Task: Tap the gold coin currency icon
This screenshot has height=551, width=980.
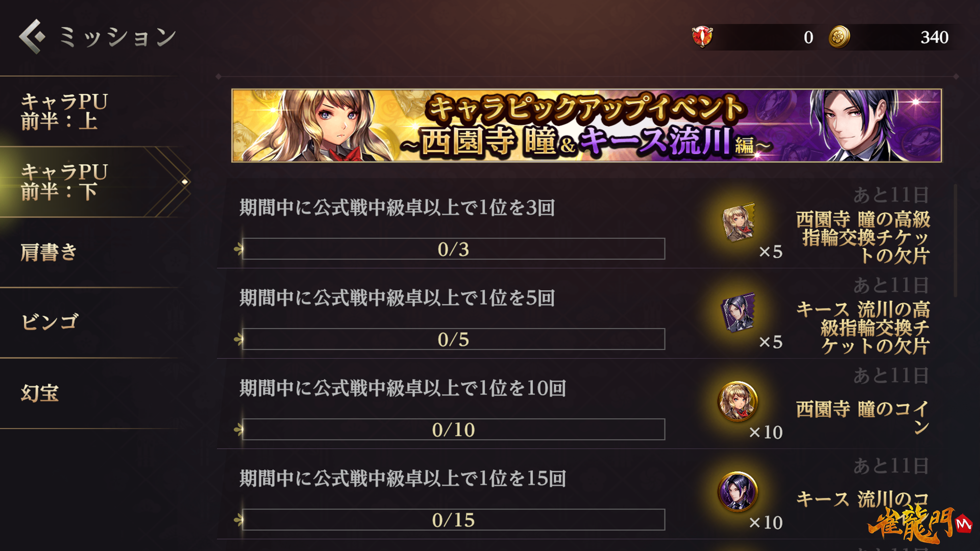Action: [839, 37]
